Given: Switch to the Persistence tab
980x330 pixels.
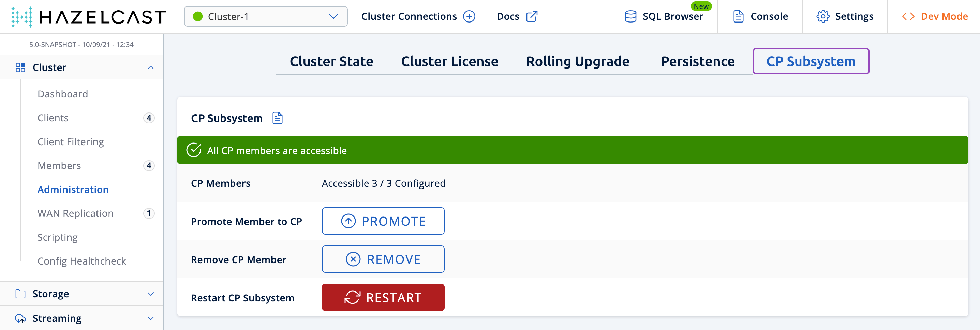Looking at the screenshot, I should coord(697,62).
